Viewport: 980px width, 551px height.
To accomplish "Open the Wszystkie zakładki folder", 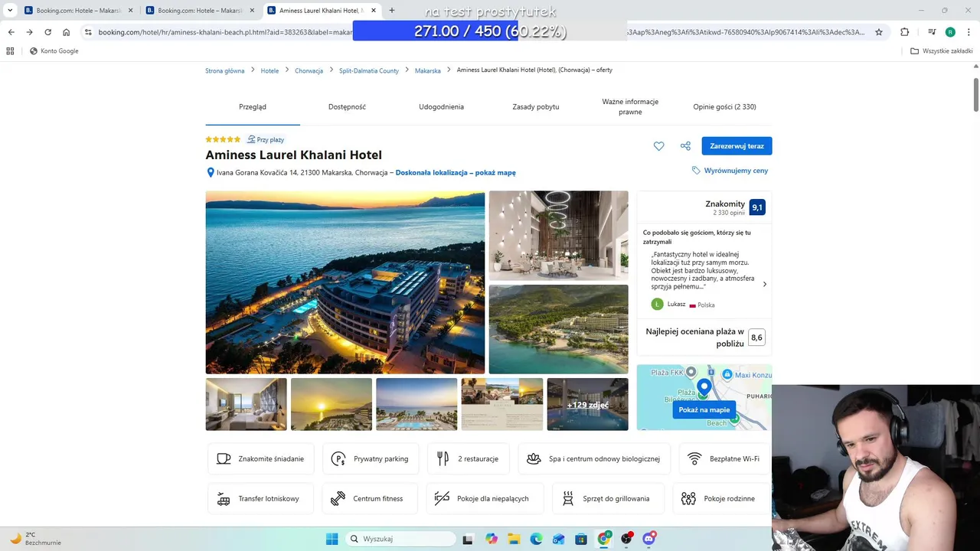I will tap(942, 51).
